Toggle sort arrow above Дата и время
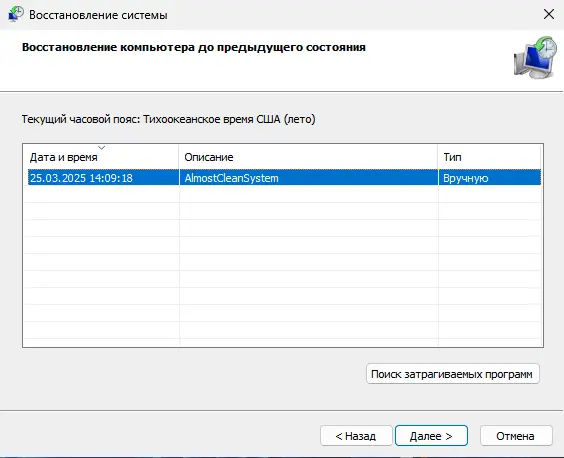 coord(101,148)
